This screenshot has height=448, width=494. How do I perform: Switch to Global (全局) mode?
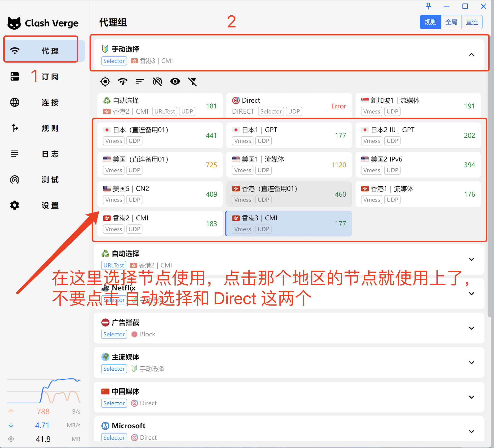coord(451,22)
